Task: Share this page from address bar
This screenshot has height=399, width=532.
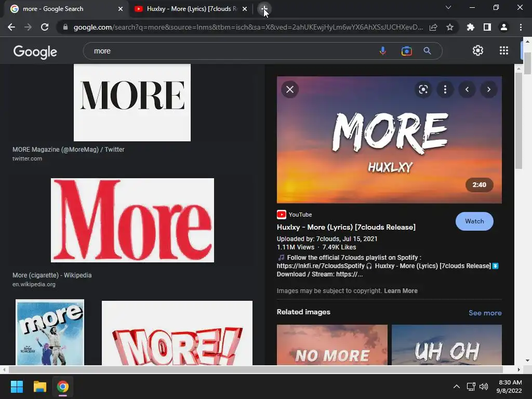Action: pos(433,27)
